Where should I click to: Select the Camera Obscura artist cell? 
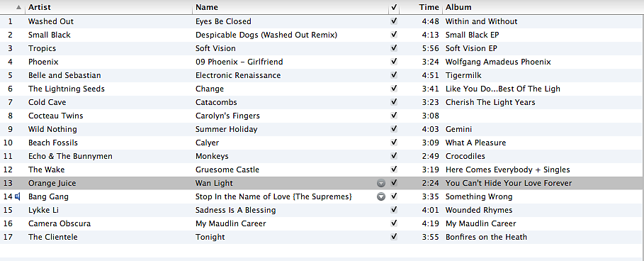pos(60,223)
